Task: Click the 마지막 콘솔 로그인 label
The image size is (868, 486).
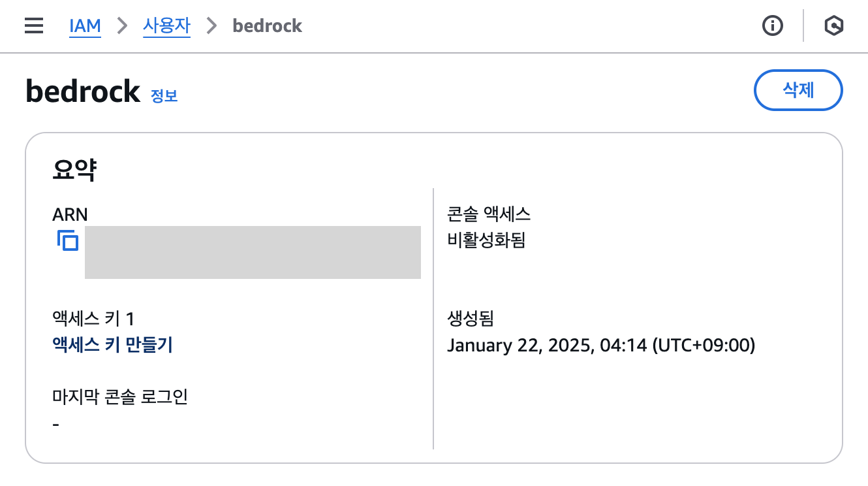Action: tap(120, 397)
